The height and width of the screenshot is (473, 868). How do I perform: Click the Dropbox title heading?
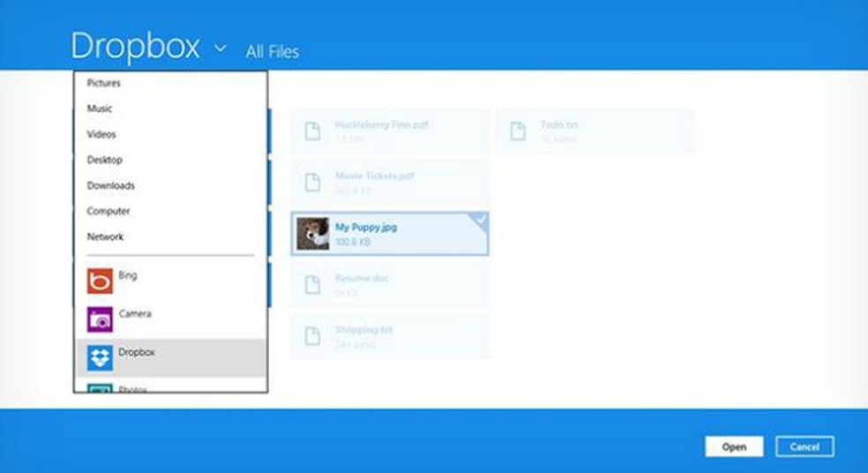coord(135,46)
